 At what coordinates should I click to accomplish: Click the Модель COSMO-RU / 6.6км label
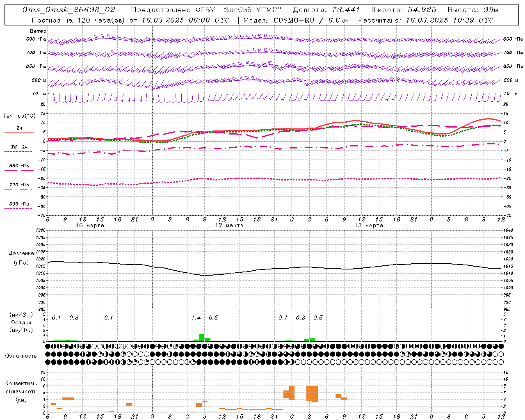point(295,20)
